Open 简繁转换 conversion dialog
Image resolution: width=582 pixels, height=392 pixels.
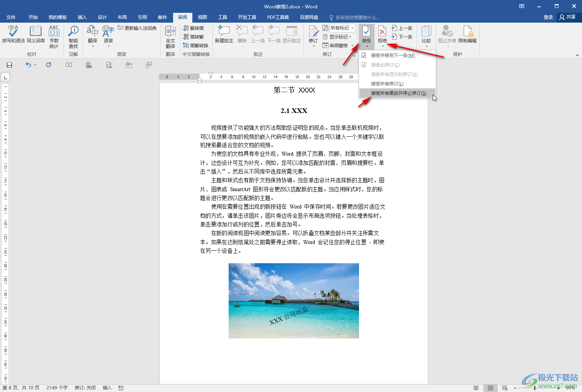(196, 45)
